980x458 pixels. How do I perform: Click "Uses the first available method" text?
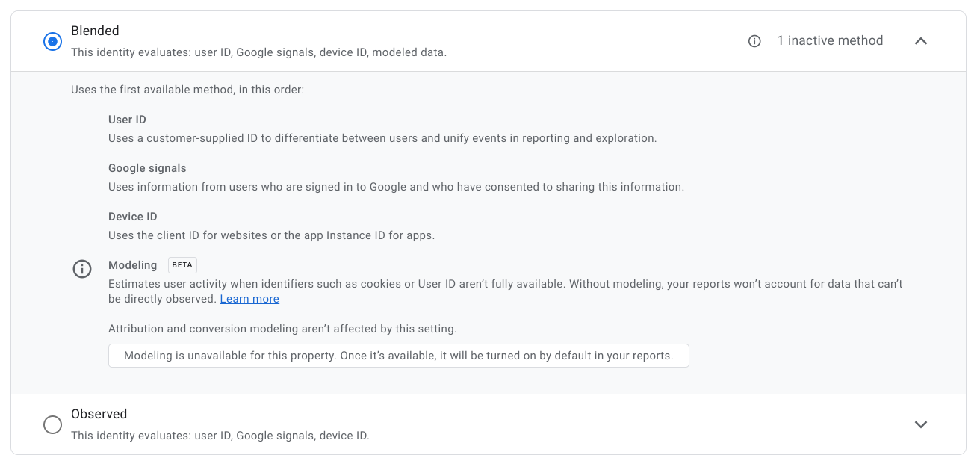187,90
